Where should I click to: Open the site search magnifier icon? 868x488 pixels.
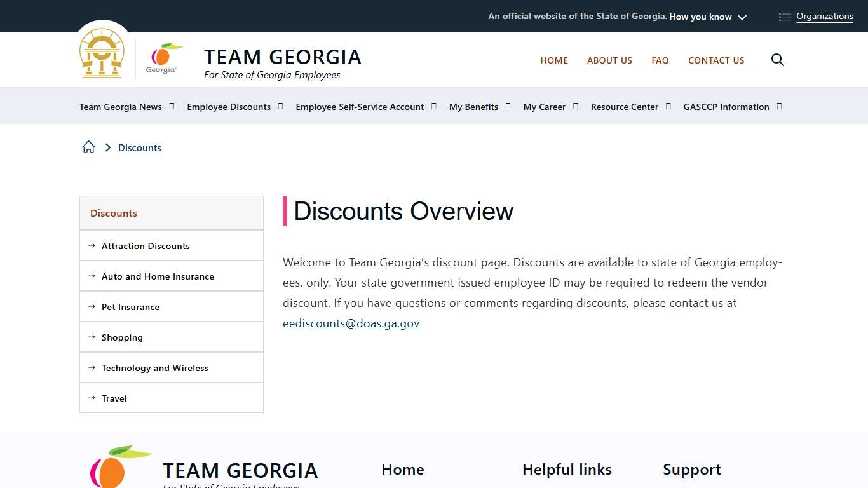pyautogui.click(x=778, y=60)
